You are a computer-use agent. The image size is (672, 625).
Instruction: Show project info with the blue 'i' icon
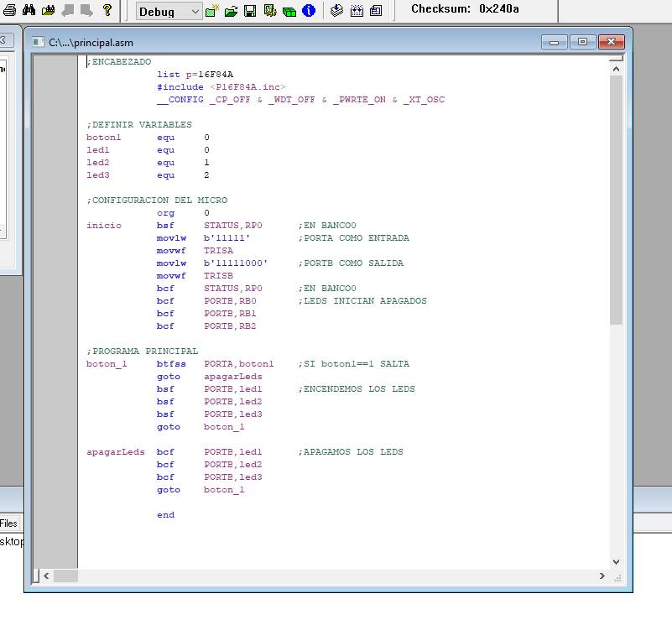coord(309,11)
